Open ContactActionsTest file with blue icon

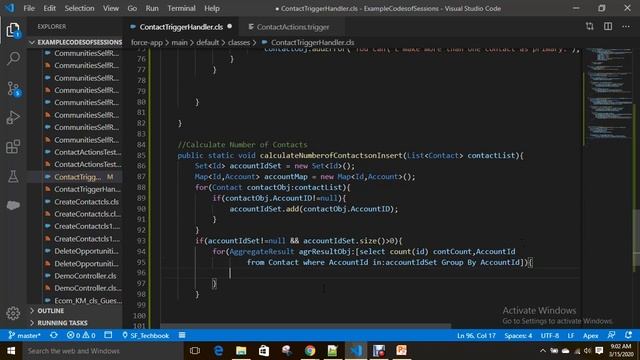82,152
